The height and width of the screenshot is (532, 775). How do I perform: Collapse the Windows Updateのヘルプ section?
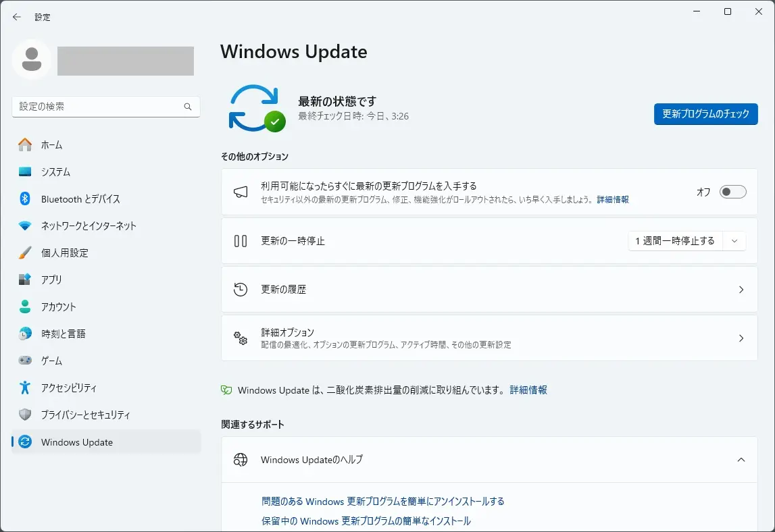(741, 460)
